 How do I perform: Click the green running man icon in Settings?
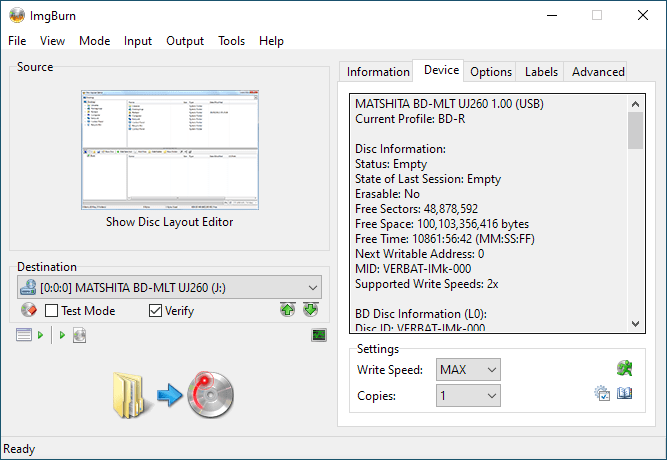point(624,368)
